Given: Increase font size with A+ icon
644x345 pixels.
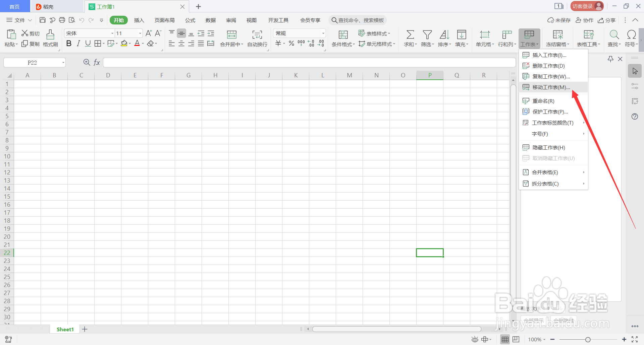Looking at the screenshot, I should coord(149,33).
